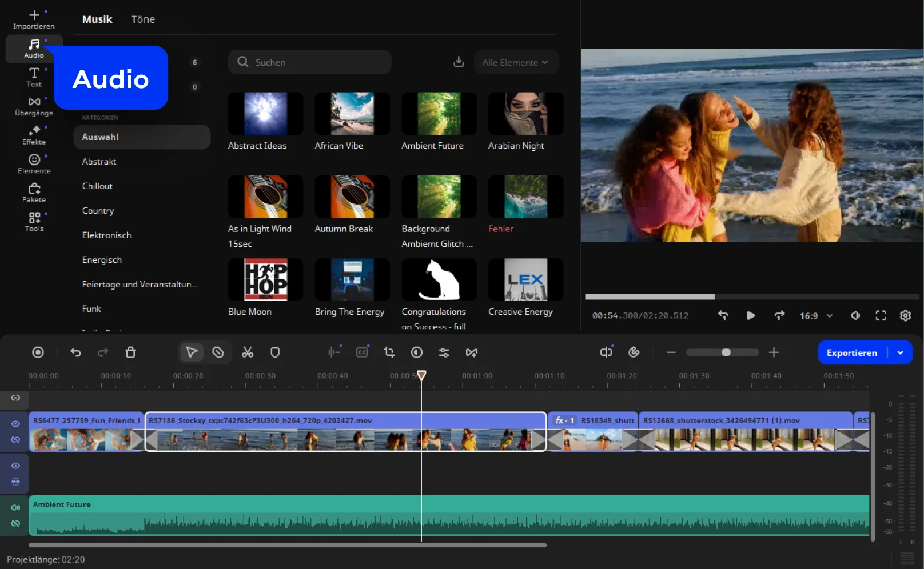Open the Effekte sidebar panel
This screenshot has width=924, height=569.
(x=34, y=135)
